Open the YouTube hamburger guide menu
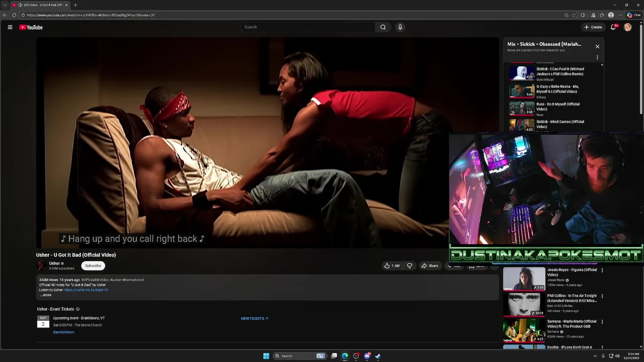Image resolution: width=644 pixels, height=362 pixels. (x=10, y=27)
